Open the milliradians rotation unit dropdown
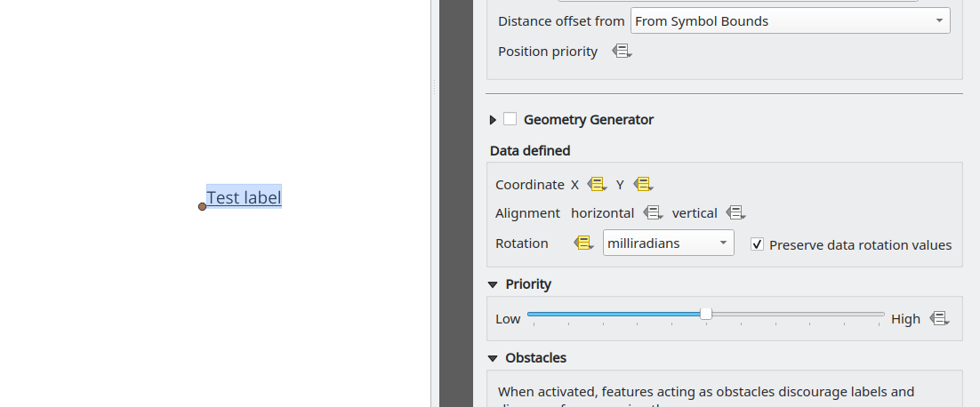The image size is (980, 407). pyautogui.click(x=668, y=243)
